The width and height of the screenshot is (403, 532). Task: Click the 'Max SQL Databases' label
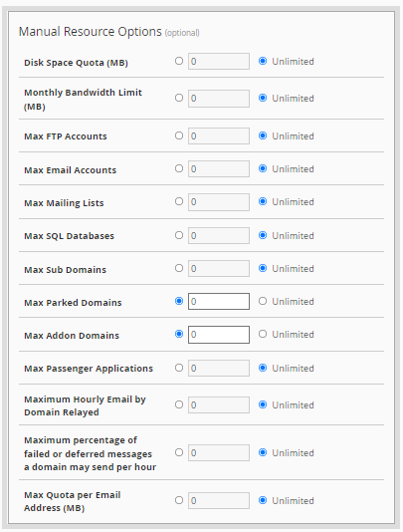coord(69,236)
